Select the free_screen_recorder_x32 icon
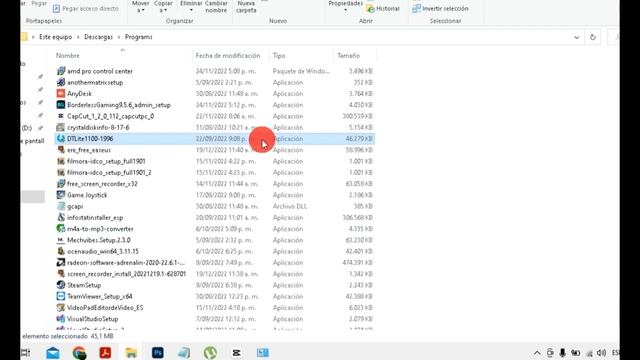 [x=61, y=184]
